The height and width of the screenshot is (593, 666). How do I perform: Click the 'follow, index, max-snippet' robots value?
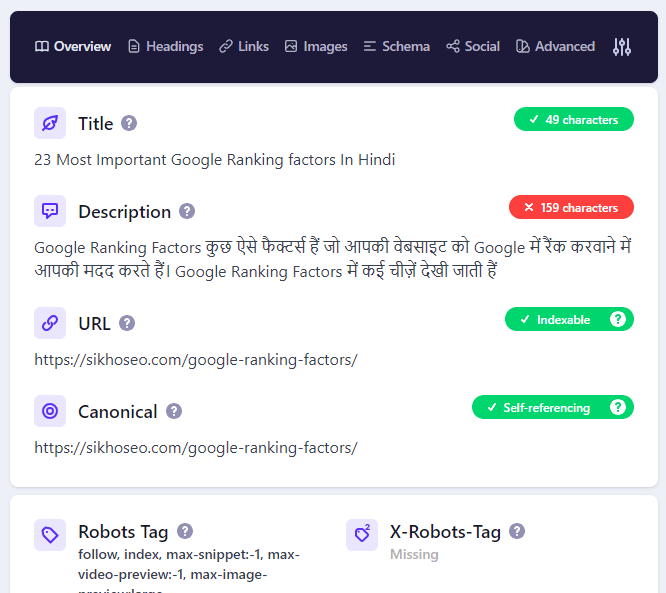pos(189,569)
